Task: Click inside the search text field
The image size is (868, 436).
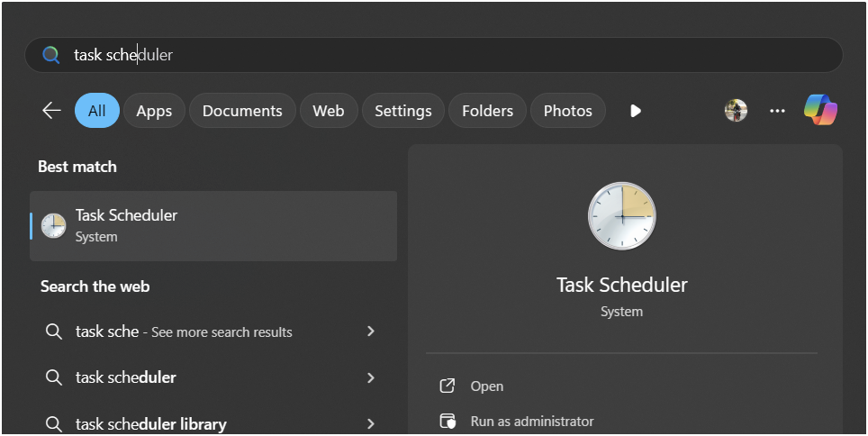Action: pos(433,55)
